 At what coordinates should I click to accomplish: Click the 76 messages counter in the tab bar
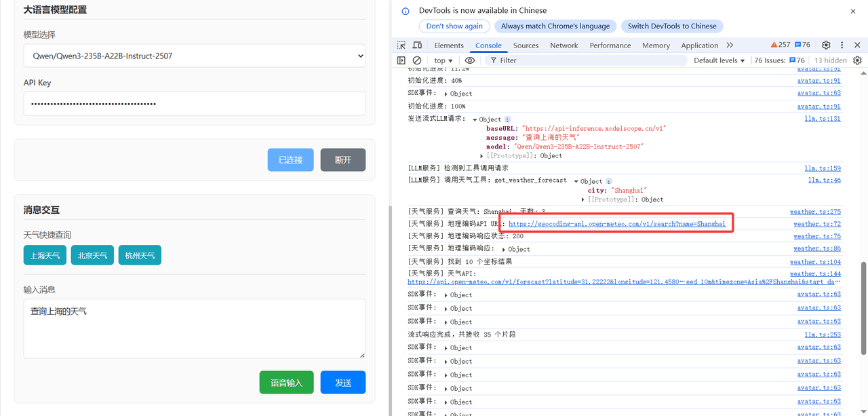802,45
